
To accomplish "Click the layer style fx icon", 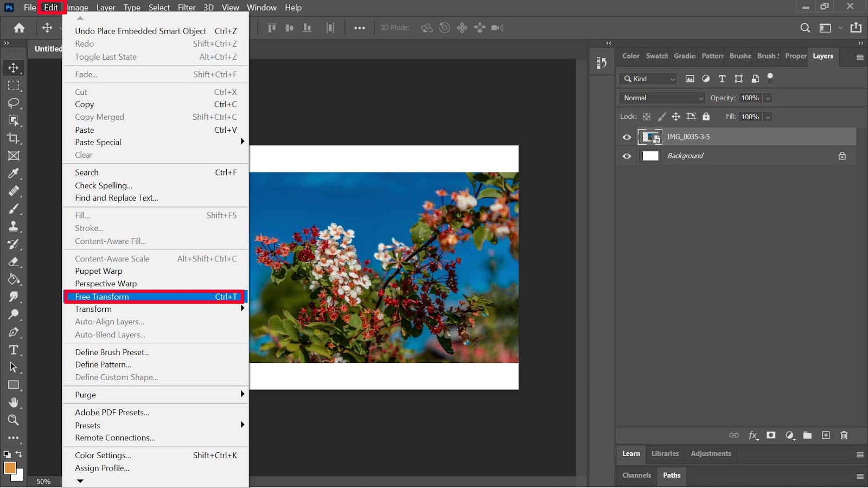I will point(753,435).
